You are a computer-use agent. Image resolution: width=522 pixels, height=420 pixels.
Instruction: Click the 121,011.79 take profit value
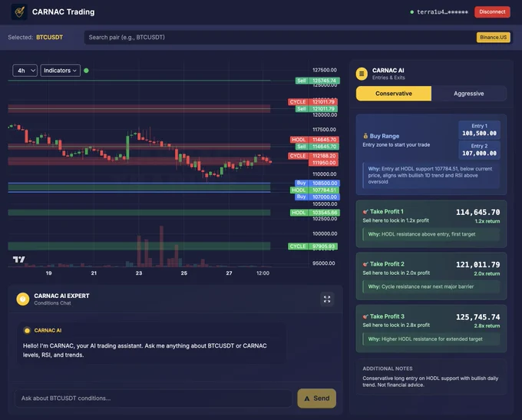(x=477, y=265)
